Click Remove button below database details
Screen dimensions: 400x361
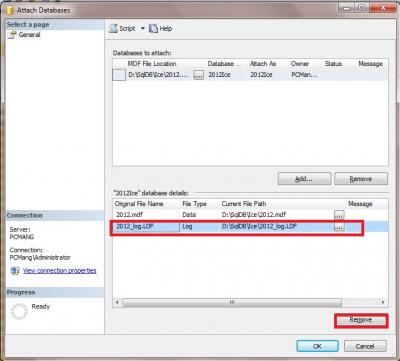[x=361, y=320]
